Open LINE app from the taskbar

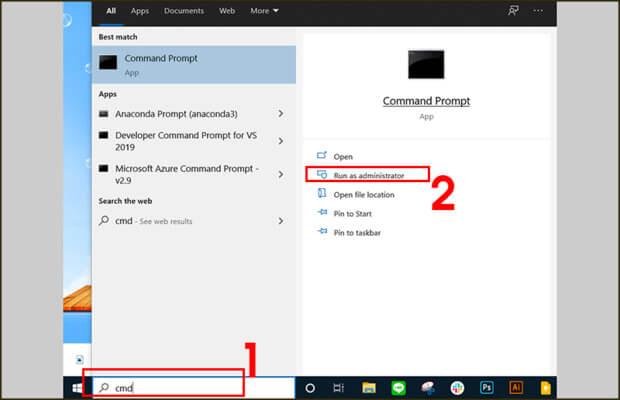(x=397, y=388)
